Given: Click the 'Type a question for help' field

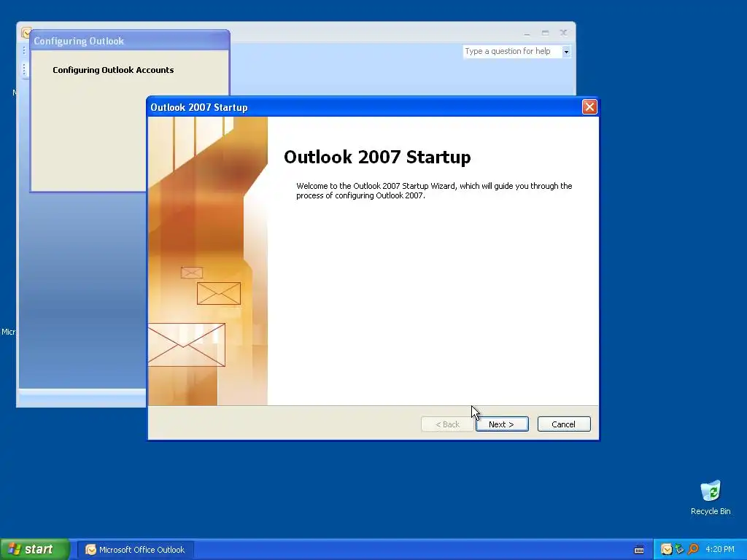Looking at the screenshot, I should tap(512, 51).
